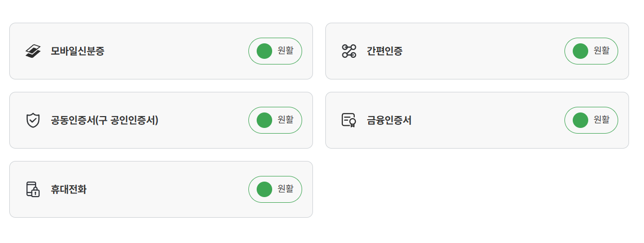Select the 모바일신분증 label text
The height and width of the screenshot is (243, 644).
(77, 51)
